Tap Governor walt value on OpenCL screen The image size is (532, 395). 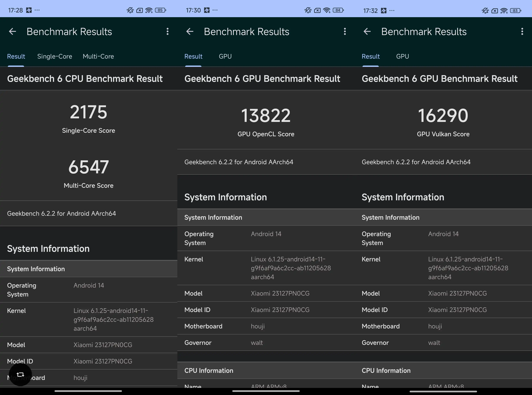(x=257, y=343)
